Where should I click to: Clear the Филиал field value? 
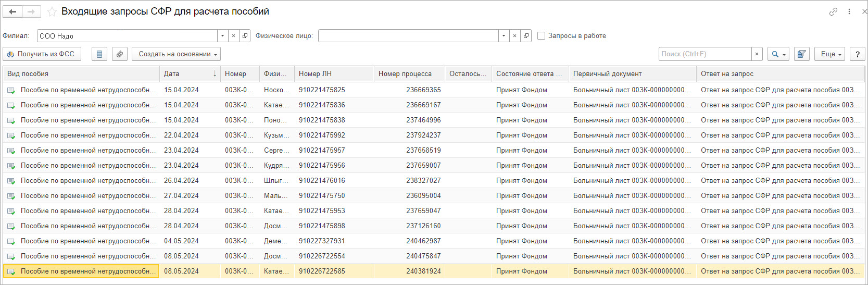click(x=233, y=36)
